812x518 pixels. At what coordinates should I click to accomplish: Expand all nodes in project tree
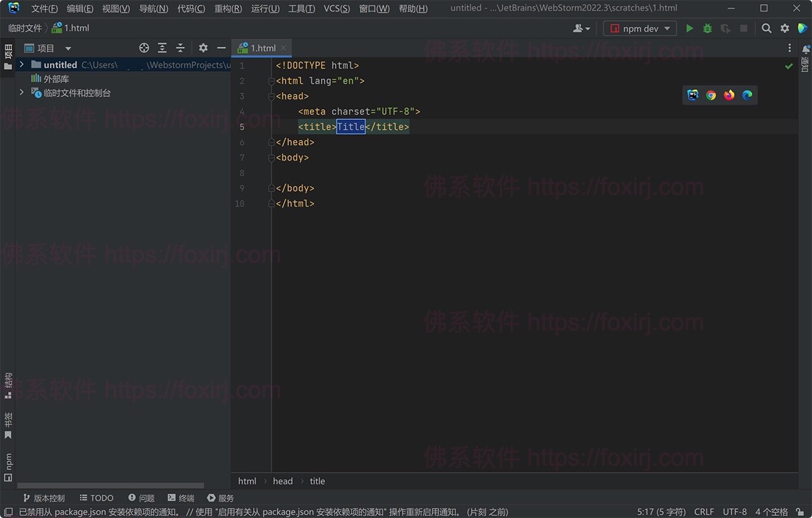pos(162,47)
